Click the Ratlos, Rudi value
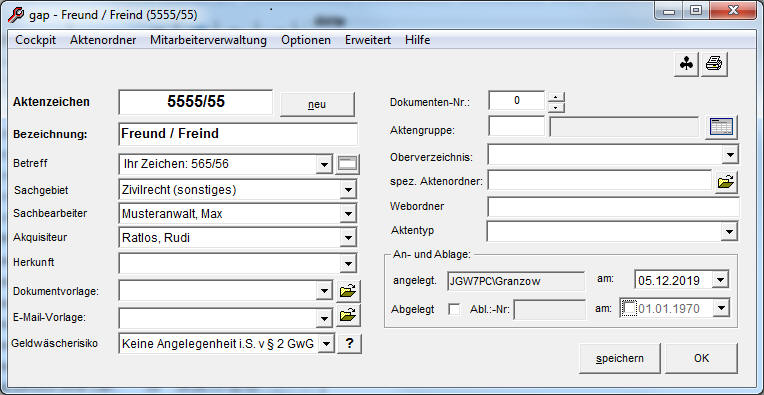This screenshot has width=764, height=395. (155, 238)
